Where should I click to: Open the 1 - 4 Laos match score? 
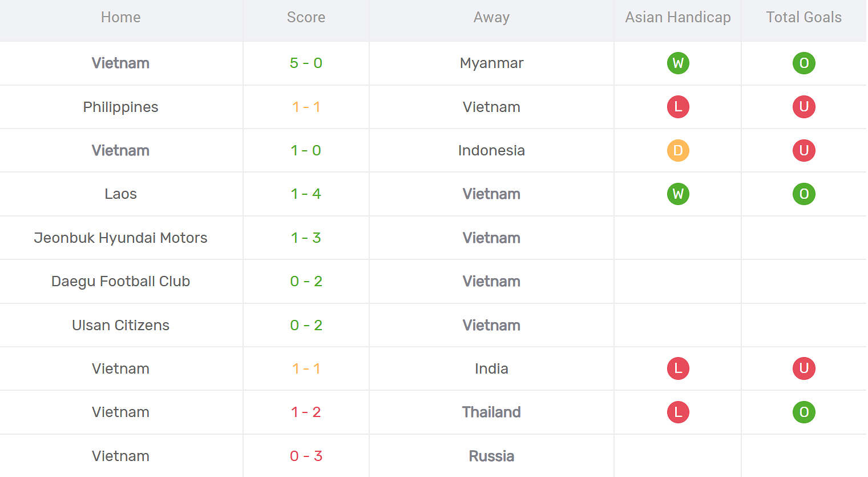click(306, 194)
